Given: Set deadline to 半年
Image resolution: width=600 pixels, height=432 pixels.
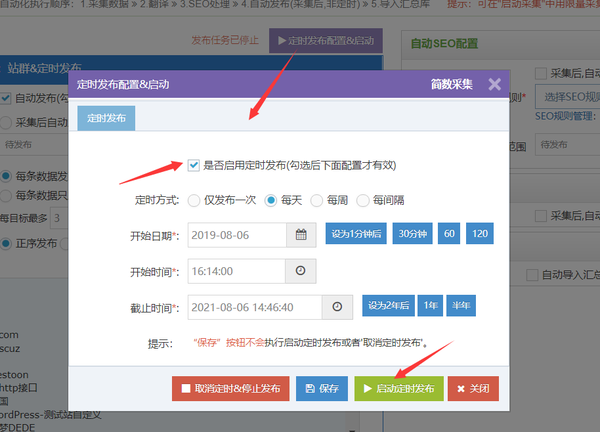Looking at the screenshot, I should pos(461,305).
